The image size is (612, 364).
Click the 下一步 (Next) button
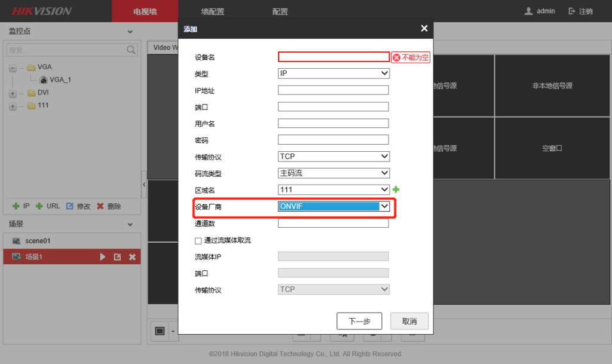(359, 321)
